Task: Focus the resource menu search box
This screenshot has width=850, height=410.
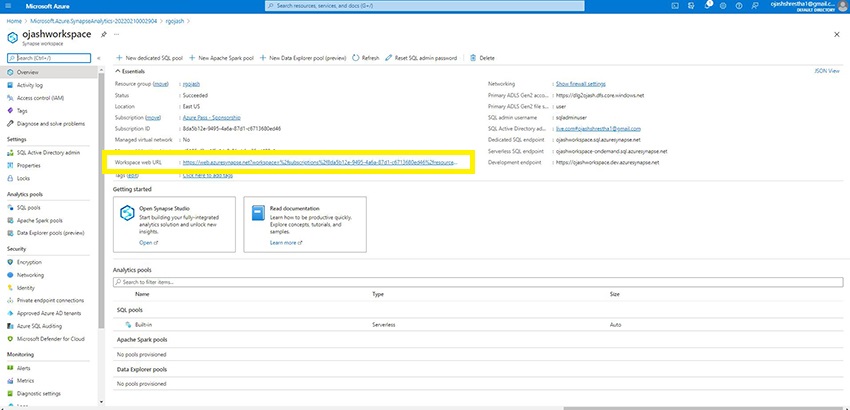Action: tap(49, 58)
